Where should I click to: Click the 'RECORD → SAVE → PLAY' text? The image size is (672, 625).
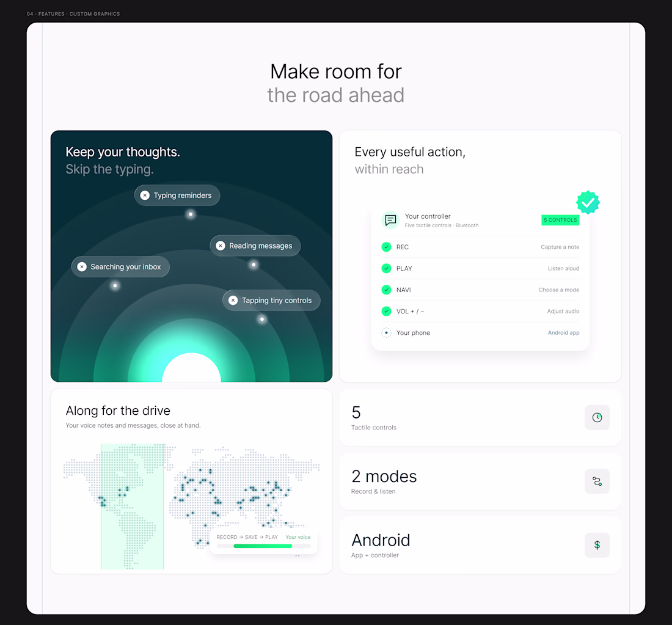tap(247, 537)
